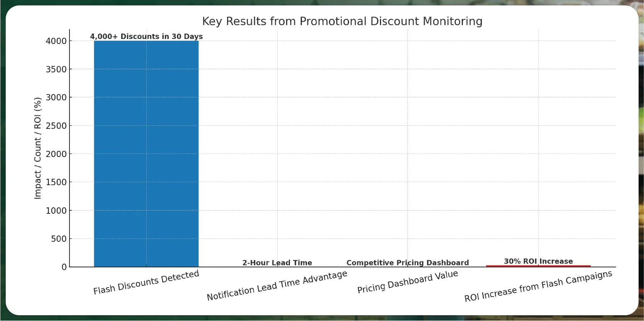Select 'ROI Increase from Flash Campaigns' axis label
644x321 pixels.
(538, 286)
